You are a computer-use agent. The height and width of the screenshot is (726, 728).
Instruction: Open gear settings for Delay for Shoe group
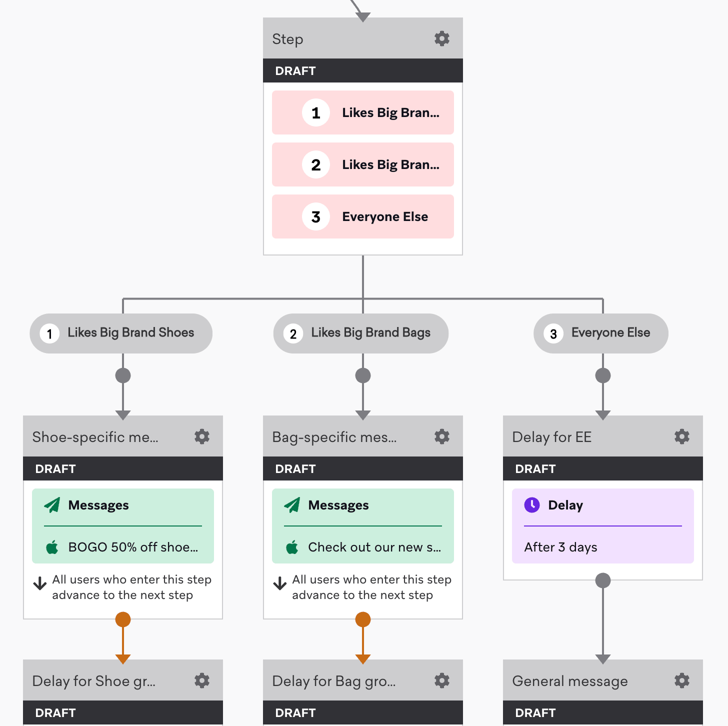201,680
